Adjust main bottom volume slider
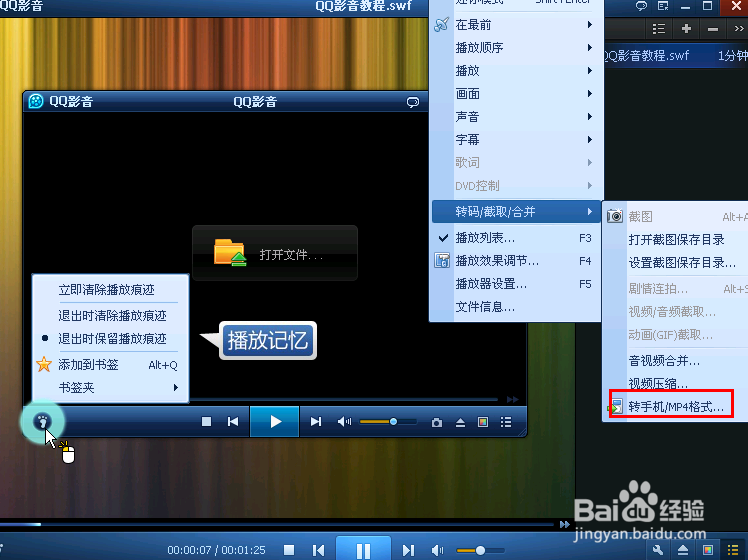This screenshot has height=560, width=748. (480, 550)
